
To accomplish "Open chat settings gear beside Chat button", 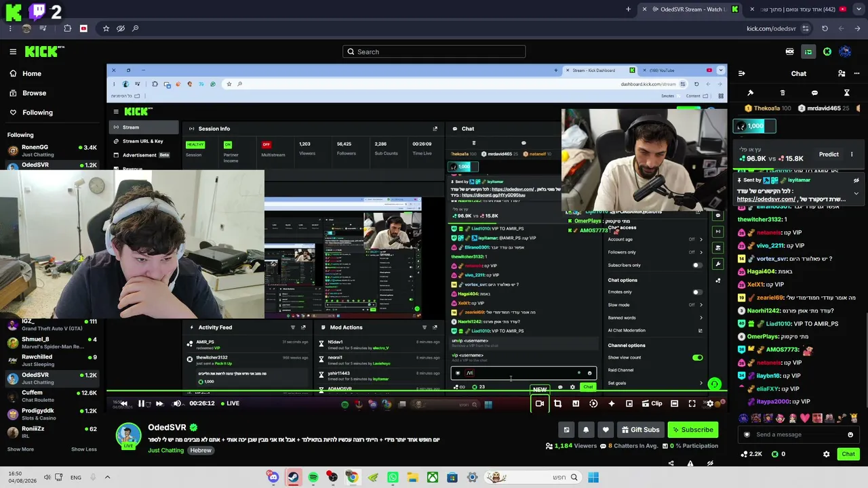I will pyautogui.click(x=826, y=454).
